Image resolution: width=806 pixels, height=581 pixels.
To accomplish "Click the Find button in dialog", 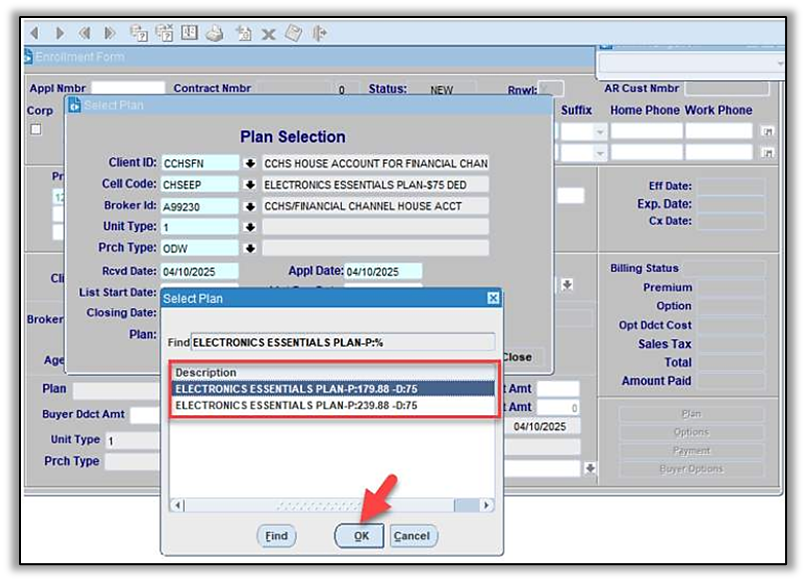I will pos(276,536).
